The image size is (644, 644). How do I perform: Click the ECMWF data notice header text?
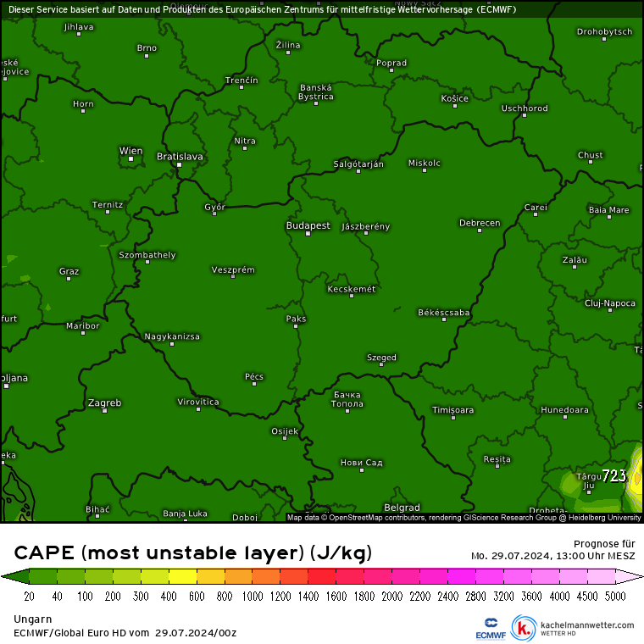pyautogui.click(x=261, y=9)
